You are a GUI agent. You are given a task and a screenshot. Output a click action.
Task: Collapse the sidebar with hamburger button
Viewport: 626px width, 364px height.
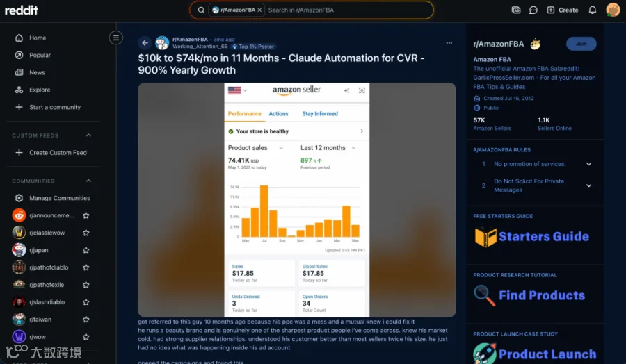(x=115, y=38)
